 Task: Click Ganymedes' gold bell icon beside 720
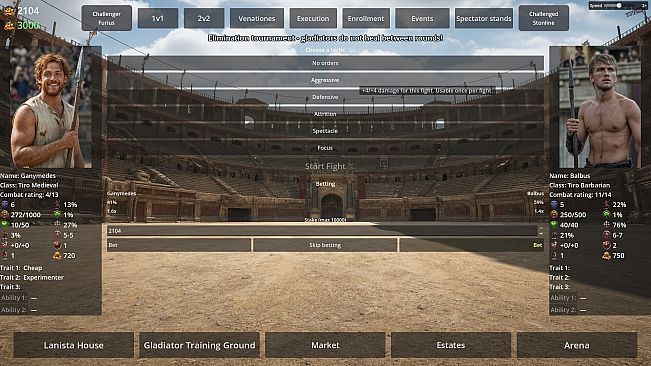pos(57,255)
